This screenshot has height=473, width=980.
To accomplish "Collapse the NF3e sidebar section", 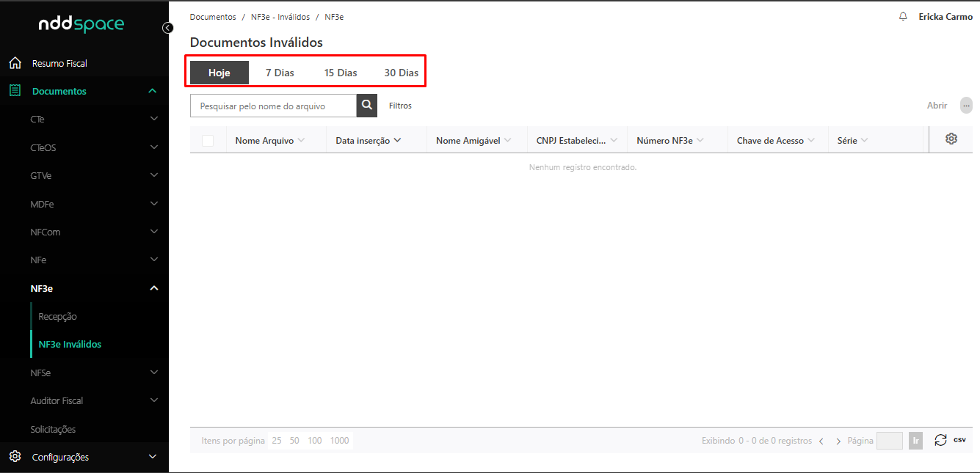I will click(153, 288).
